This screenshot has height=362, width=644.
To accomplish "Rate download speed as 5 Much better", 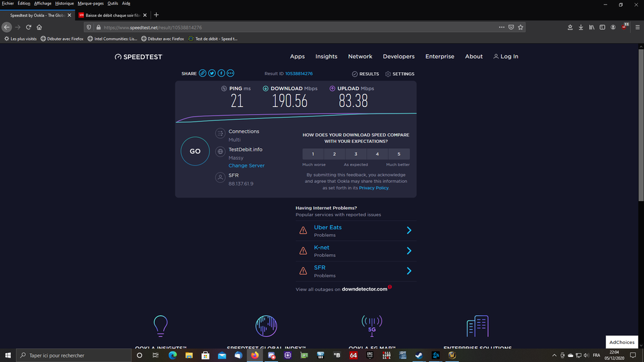I will [x=398, y=154].
